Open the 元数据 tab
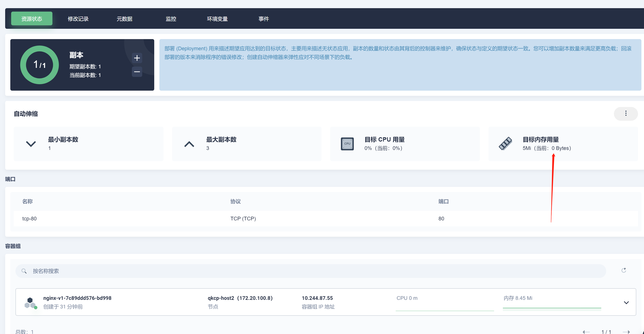This screenshot has height=334, width=644. [125, 18]
